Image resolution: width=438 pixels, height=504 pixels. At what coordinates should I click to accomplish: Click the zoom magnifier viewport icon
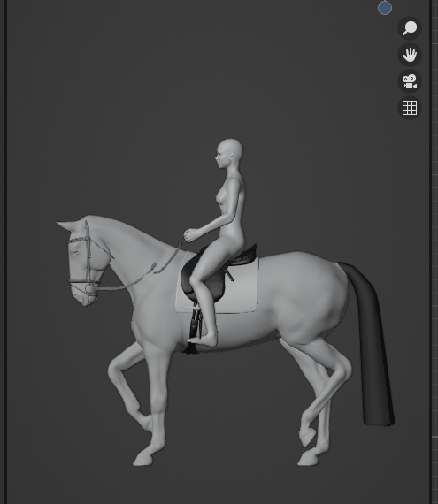coord(410,28)
